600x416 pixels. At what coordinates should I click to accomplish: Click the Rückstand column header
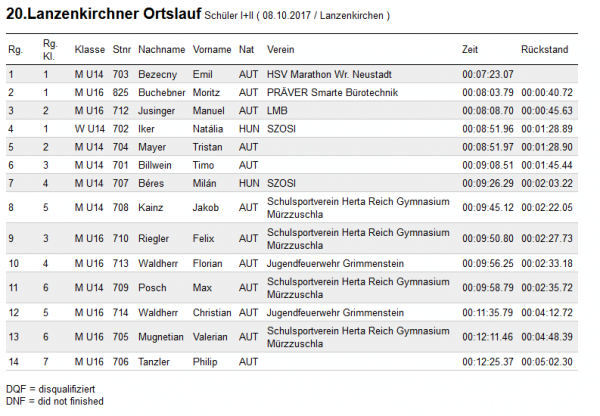(x=545, y=49)
